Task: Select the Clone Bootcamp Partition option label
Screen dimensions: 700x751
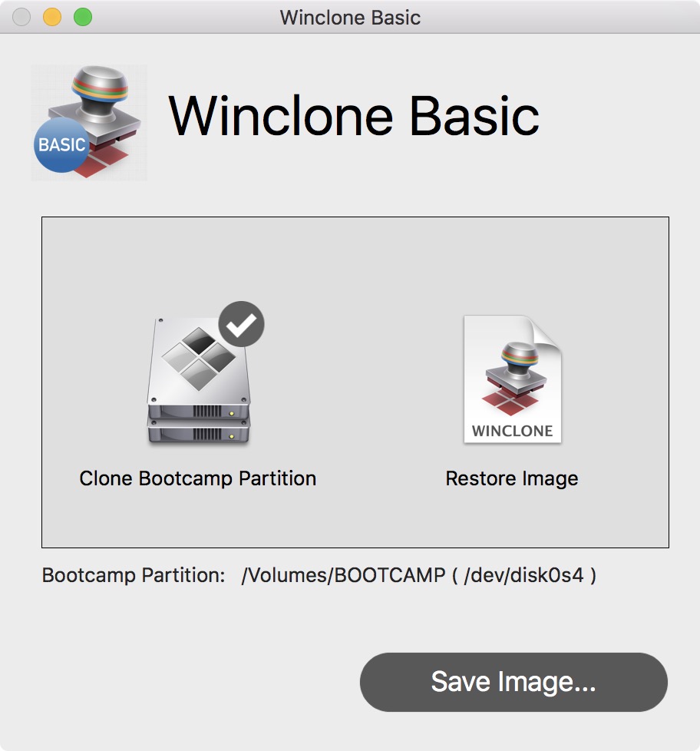Action: [198, 478]
